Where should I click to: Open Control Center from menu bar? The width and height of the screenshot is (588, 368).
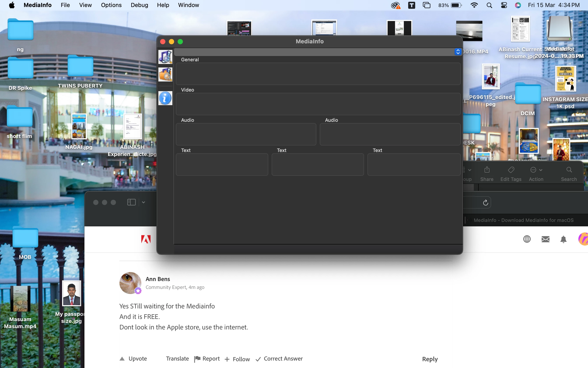coord(504,5)
